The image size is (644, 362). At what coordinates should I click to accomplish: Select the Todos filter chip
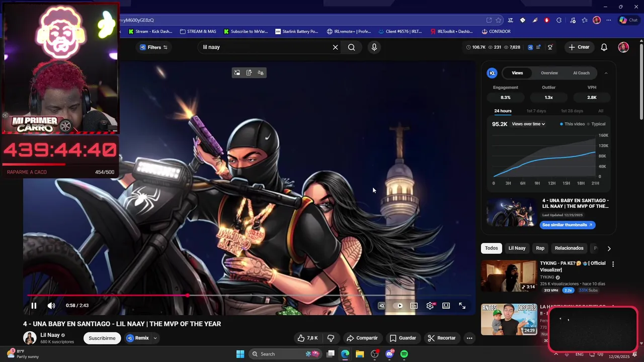[x=492, y=248]
